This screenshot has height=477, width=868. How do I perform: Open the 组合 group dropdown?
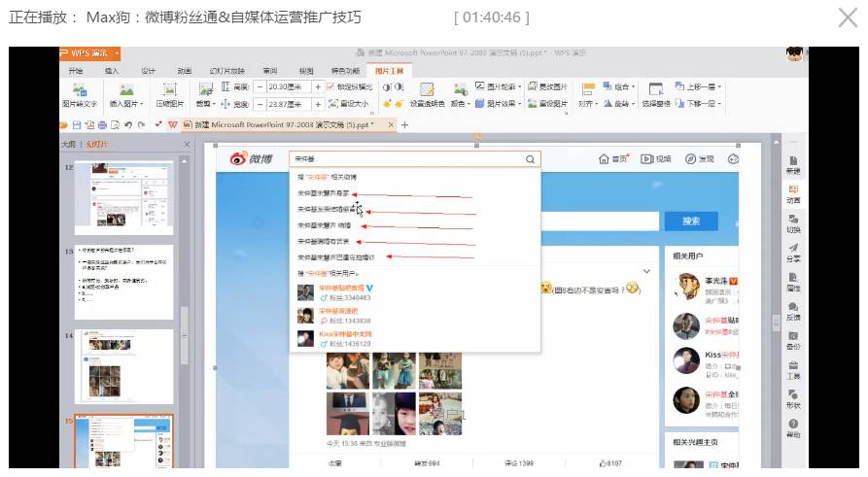pyautogui.click(x=619, y=86)
